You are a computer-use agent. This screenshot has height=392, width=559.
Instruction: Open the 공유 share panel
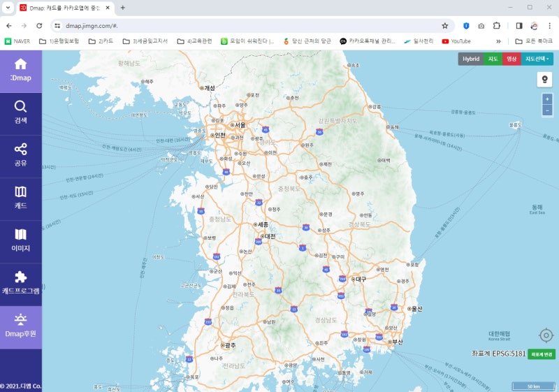(21, 157)
